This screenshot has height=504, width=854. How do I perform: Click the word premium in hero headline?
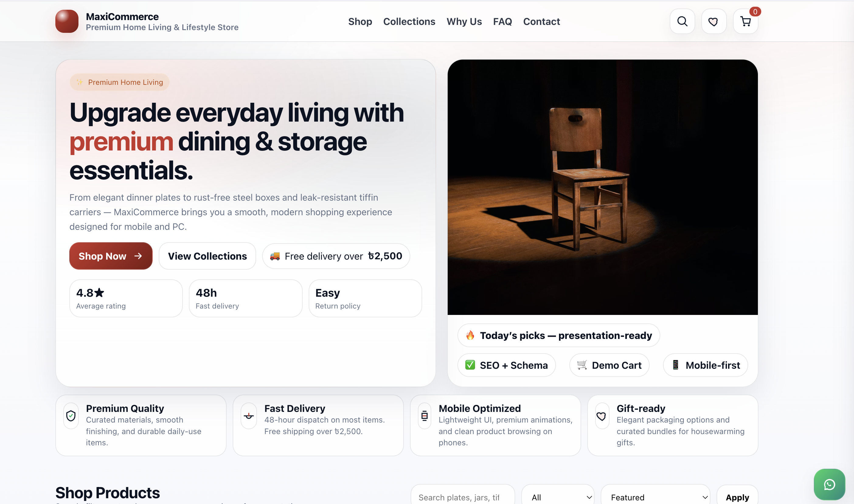121,142
